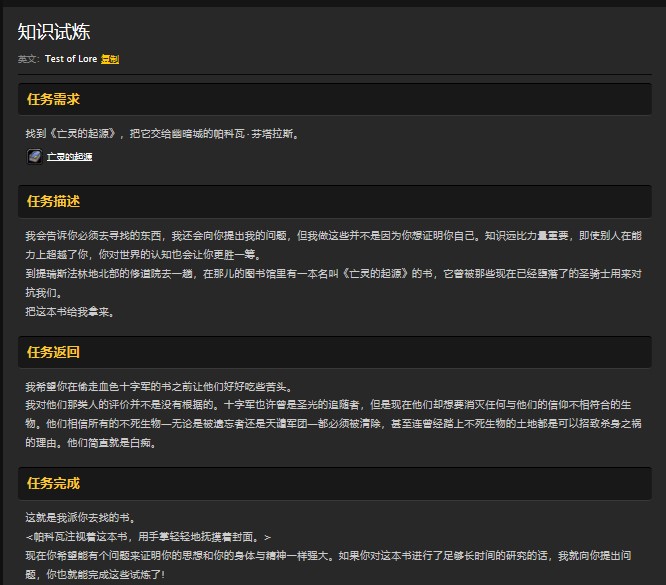666x585 pixels.
Task: Click the requirement text starting with 找到《亡灵的起源》
Action: pos(162,133)
